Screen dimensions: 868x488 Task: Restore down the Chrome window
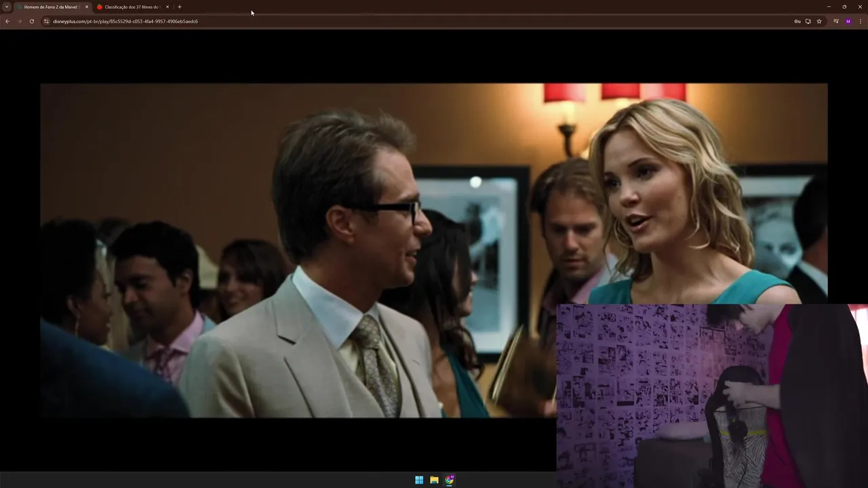(844, 7)
